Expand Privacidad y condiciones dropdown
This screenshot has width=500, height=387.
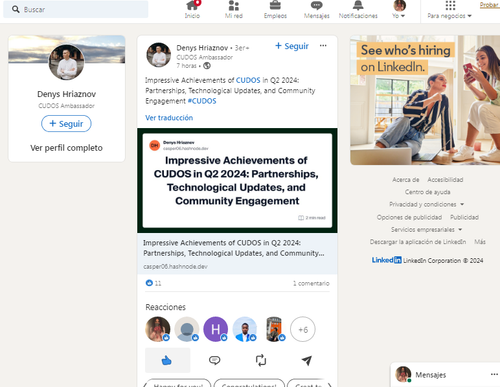[426, 204]
